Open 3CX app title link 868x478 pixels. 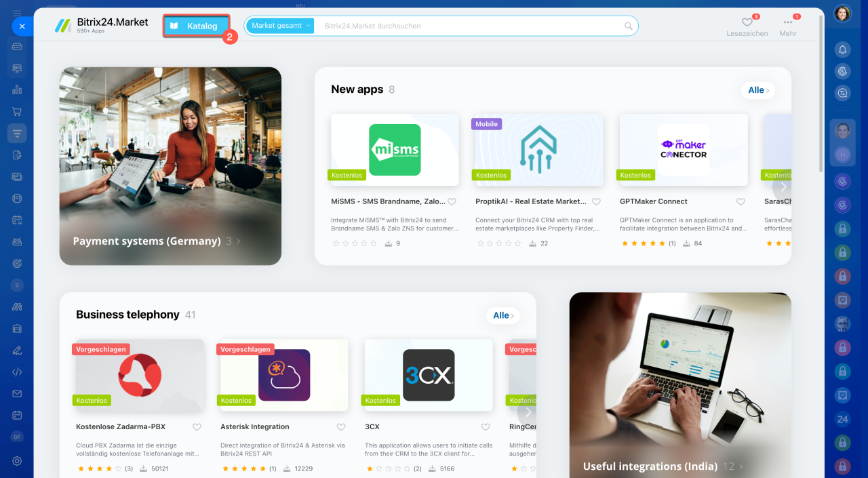coord(372,427)
